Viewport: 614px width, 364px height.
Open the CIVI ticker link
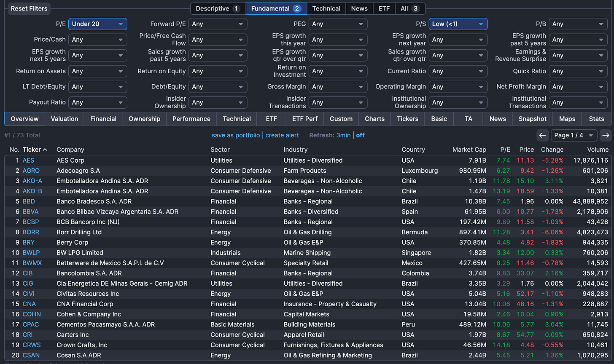pos(29,294)
